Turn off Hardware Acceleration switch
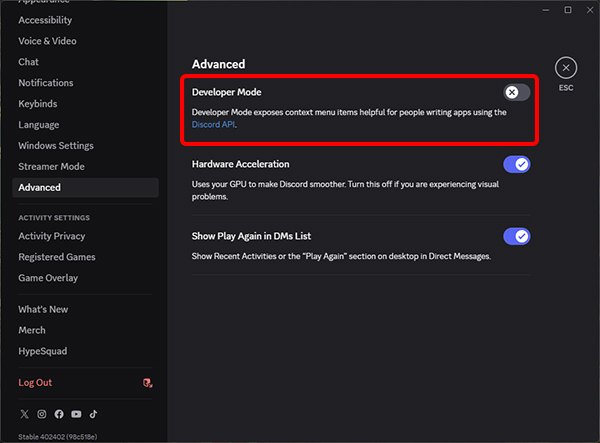The height and width of the screenshot is (443, 600). point(517,164)
